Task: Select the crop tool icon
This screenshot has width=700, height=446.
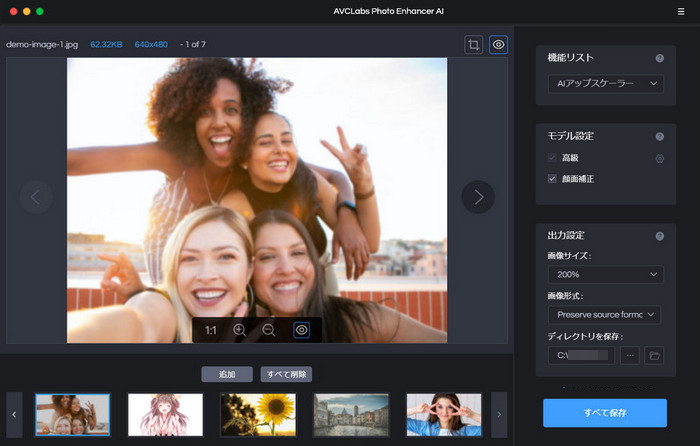Action: [474, 45]
